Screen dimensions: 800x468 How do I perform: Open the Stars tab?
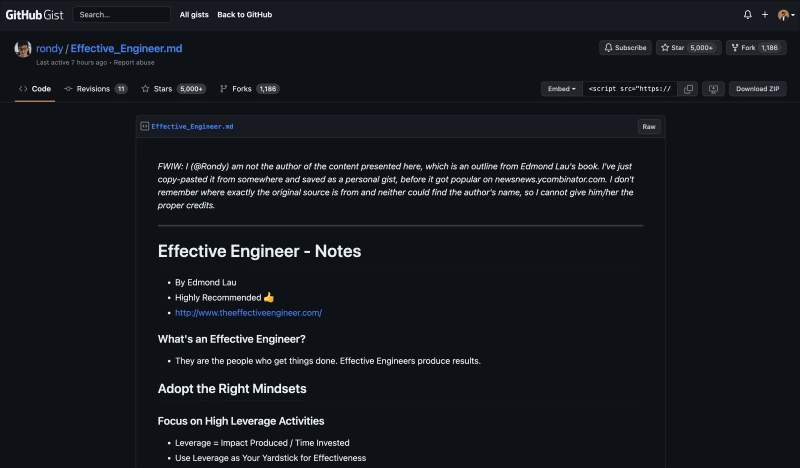tap(173, 89)
